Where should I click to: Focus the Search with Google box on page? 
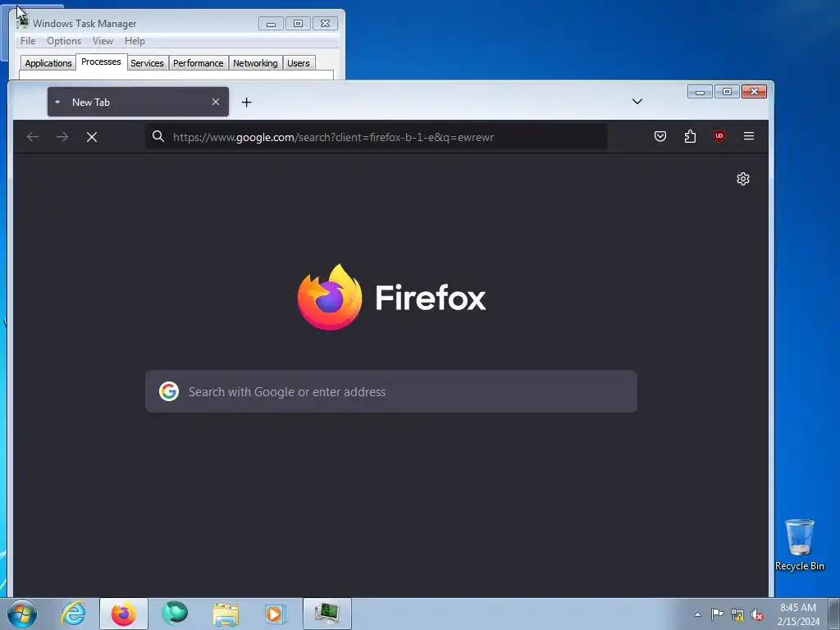(391, 391)
